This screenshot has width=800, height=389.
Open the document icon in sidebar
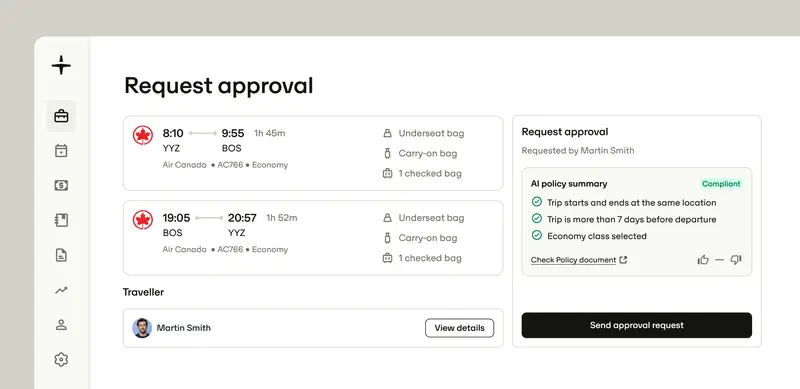click(61, 255)
